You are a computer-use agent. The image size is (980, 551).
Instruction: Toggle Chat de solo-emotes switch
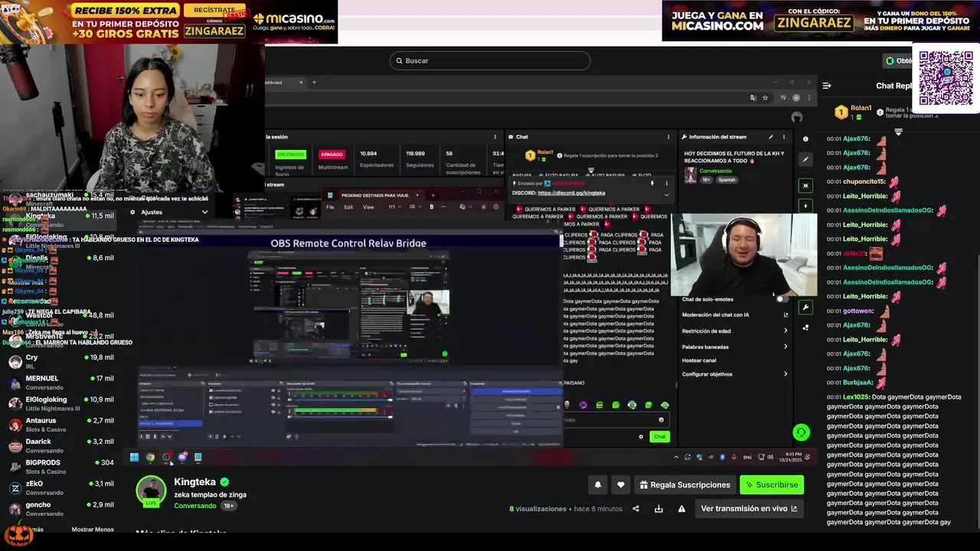(781, 299)
